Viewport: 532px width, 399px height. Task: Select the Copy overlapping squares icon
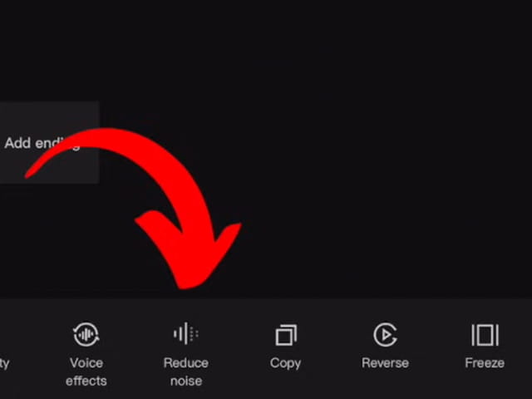286,335
